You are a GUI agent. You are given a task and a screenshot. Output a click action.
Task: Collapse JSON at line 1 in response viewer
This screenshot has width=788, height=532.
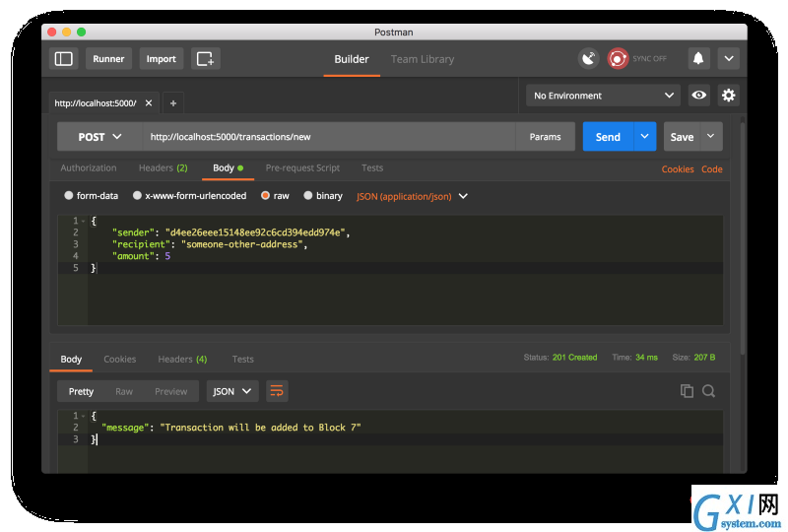84,416
